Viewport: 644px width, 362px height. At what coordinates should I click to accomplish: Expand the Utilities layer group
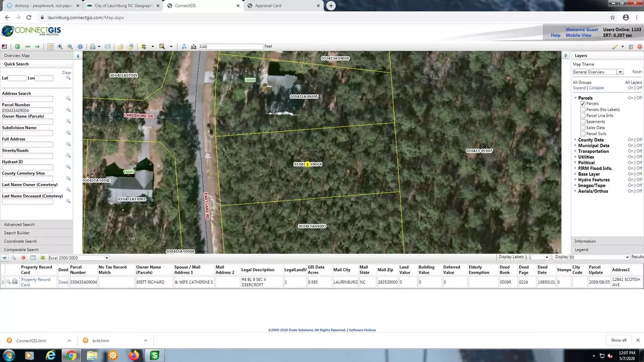575,157
